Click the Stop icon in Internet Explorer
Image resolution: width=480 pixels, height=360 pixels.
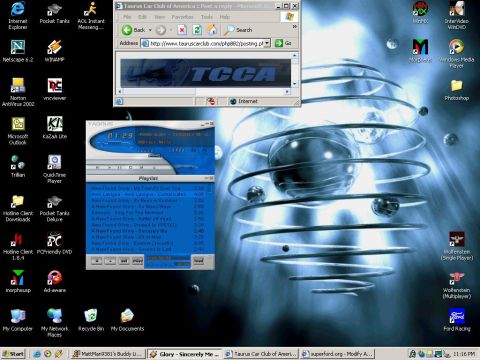click(182, 30)
